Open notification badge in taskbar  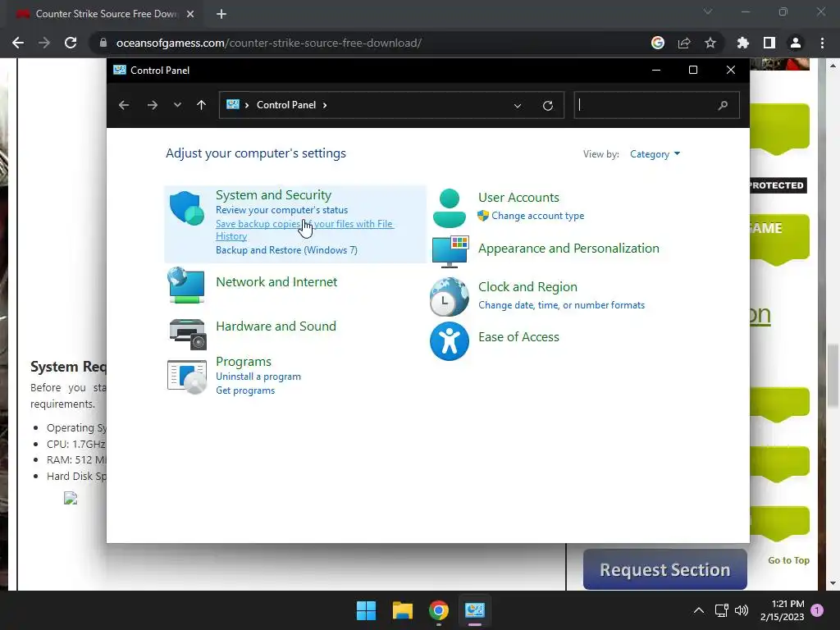pos(817,610)
